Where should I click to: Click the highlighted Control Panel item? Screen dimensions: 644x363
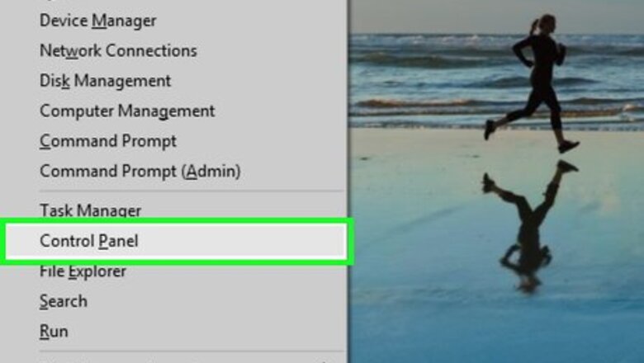tap(176, 241)
